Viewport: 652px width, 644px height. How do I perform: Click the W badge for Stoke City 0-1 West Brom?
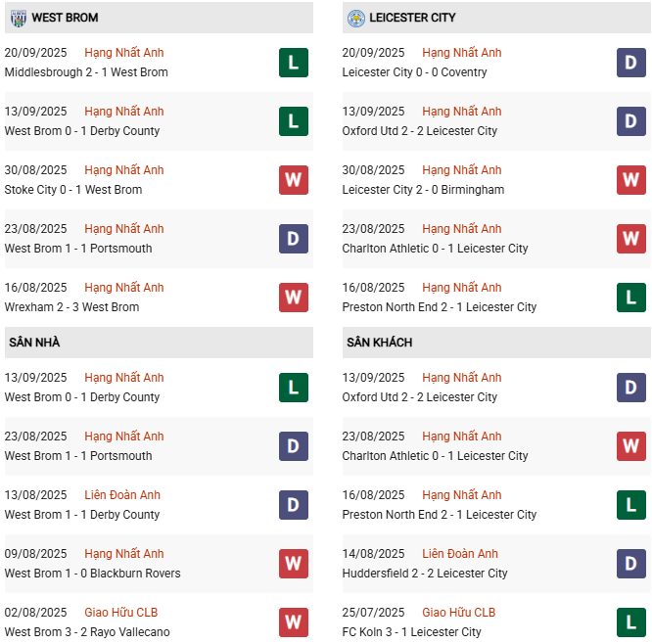pyautogui.click(x=294, y=180)
